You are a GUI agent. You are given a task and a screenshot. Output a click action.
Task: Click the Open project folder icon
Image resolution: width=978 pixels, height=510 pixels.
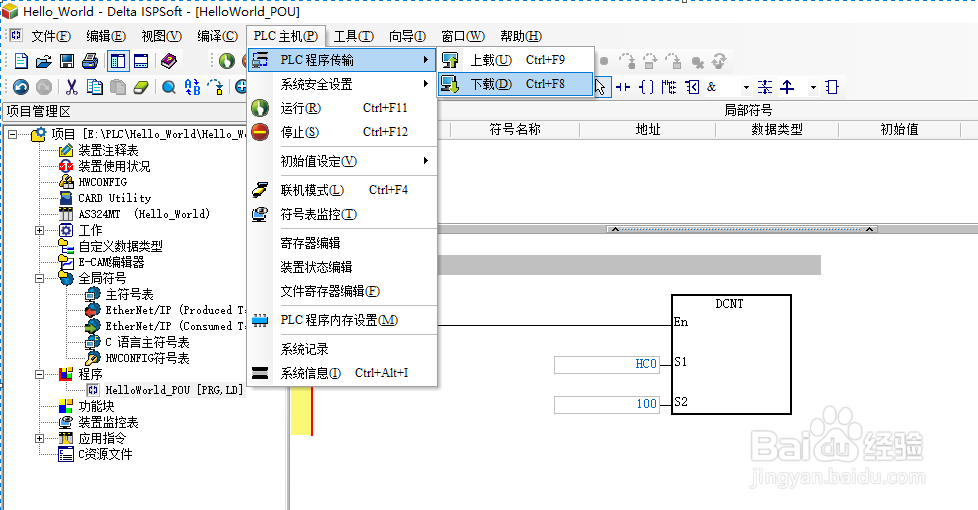(44, 60)
